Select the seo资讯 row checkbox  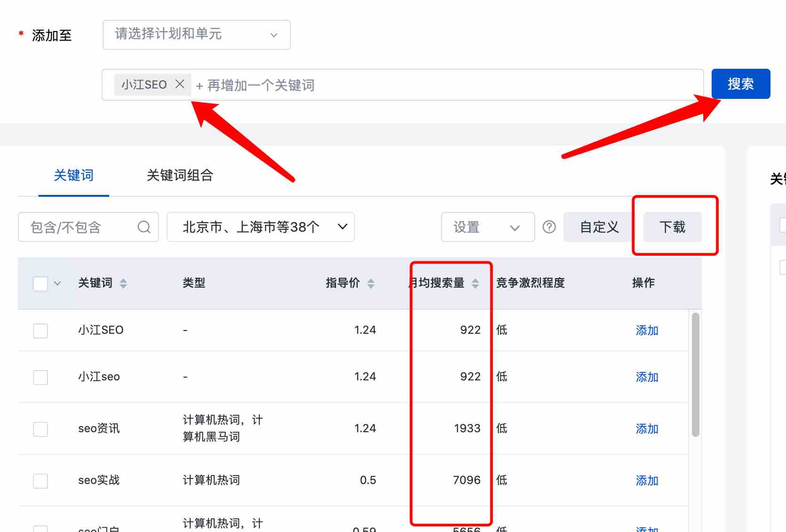40,429
